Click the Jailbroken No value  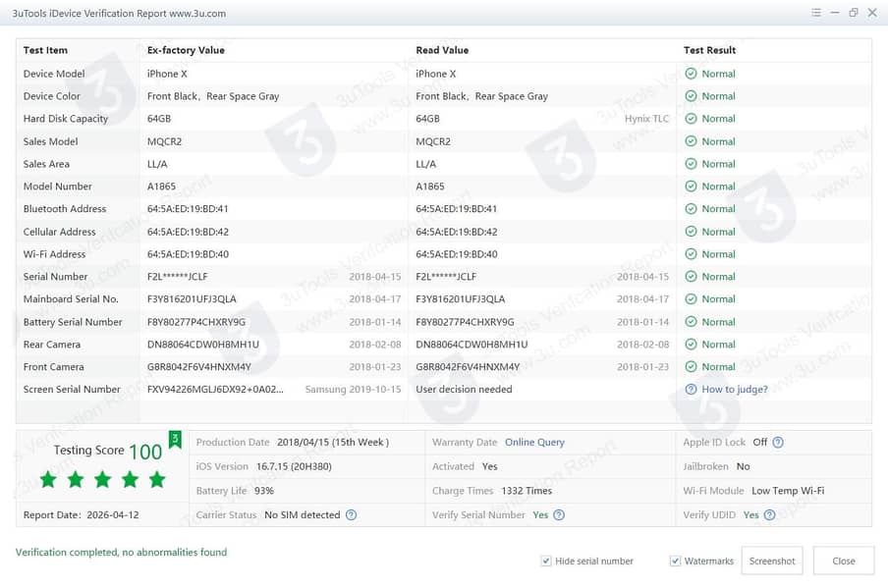pos(743,467)
